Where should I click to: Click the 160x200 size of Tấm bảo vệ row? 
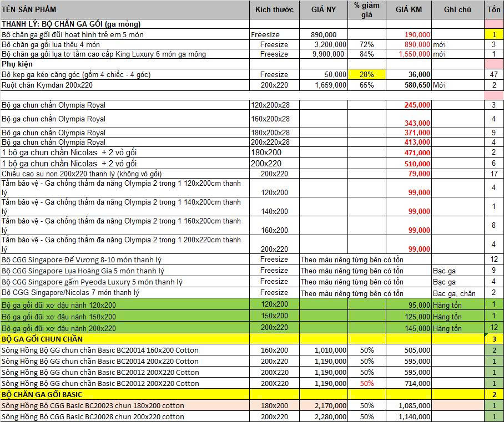[275, 226]
